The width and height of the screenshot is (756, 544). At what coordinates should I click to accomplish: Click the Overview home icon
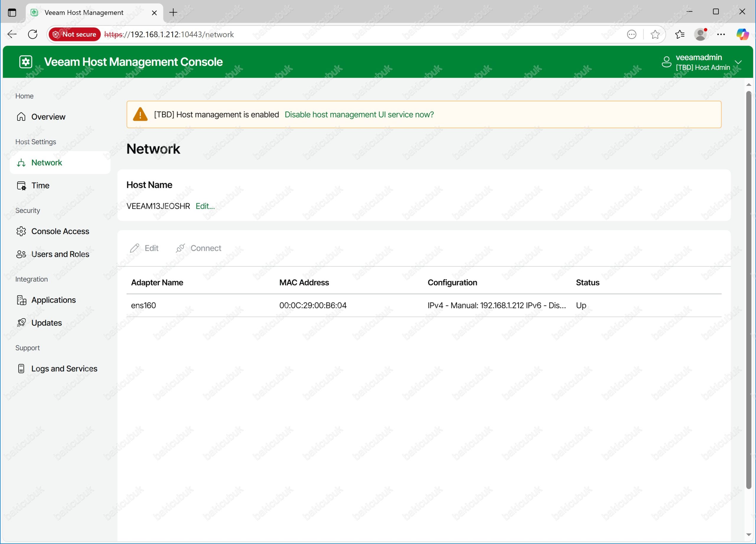tap(21, 117)
